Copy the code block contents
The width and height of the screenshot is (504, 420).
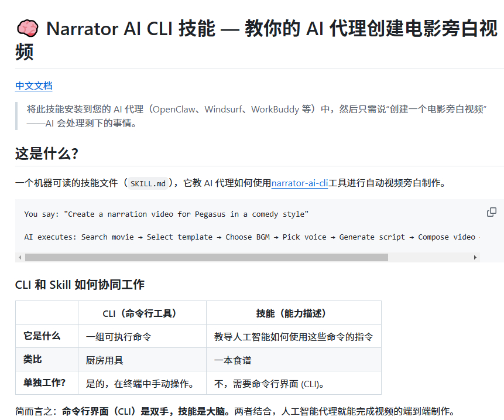pos(492,212)
